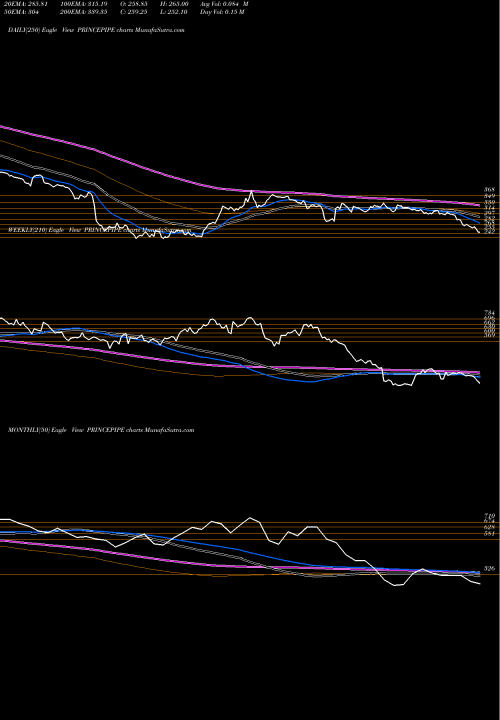The width and height of the screenshot is (500, 720).
Task: Click the 100EMA: 315.19 value
Action: tap(86, 4)
